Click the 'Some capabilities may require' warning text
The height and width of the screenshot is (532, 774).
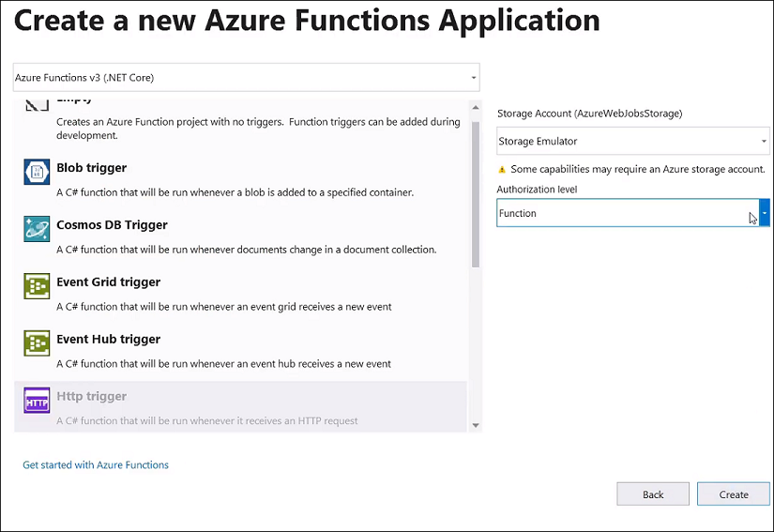638,169
